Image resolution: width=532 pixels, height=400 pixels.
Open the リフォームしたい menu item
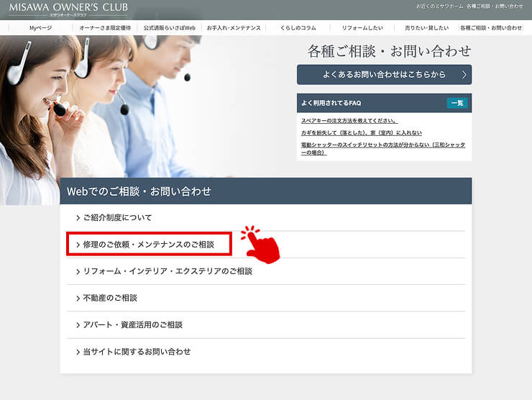(361, 27)
